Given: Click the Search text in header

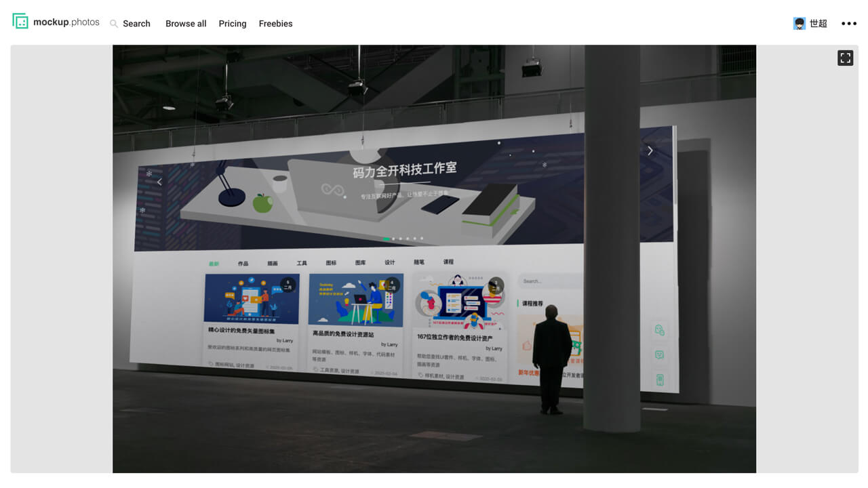Looking at the screenshot, I should pyautogui.click(x=136, y=24).
